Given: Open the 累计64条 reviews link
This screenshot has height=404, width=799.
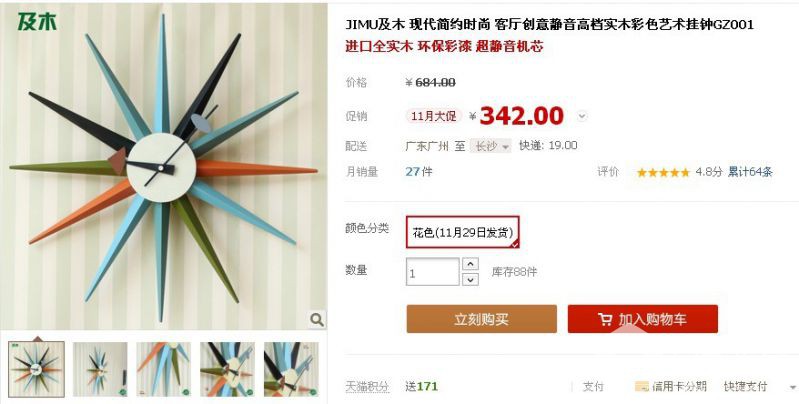Looking at the screenshot, I should (750, 172).
